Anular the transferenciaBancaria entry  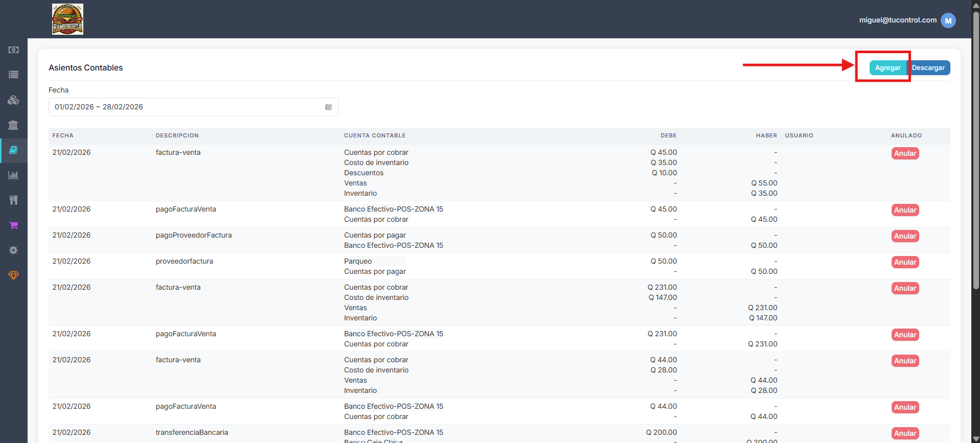(905, 433)
